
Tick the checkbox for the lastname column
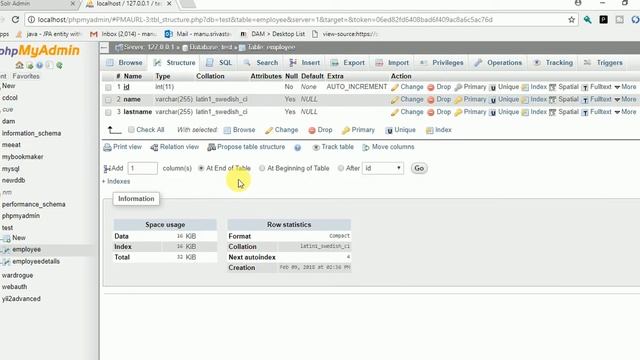click(108, 112)
